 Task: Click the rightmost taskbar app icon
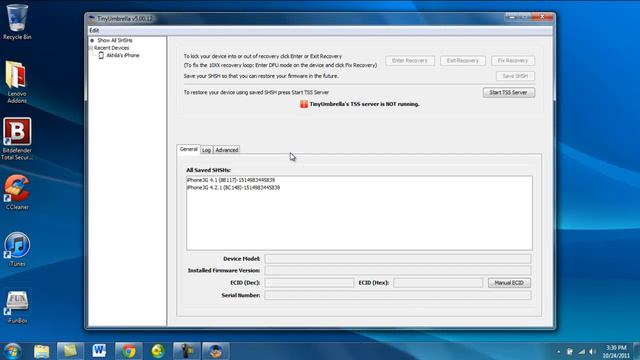[x=216, y=351]
